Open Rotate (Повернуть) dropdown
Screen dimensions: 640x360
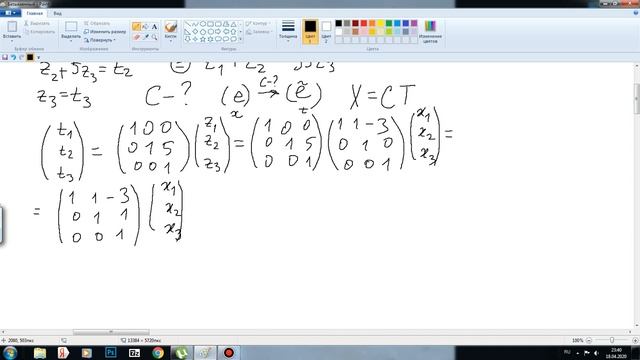pyautogui.click(x=100, y=40)
